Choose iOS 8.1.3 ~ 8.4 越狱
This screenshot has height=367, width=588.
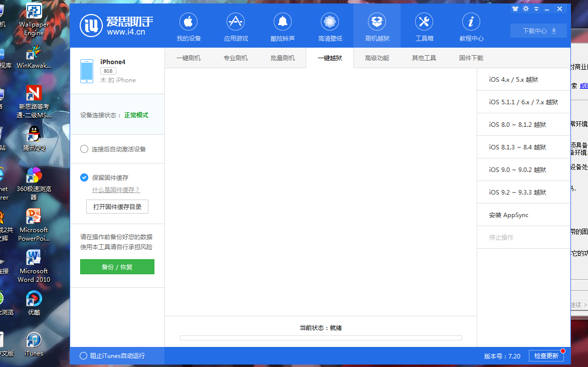[523, 147]
